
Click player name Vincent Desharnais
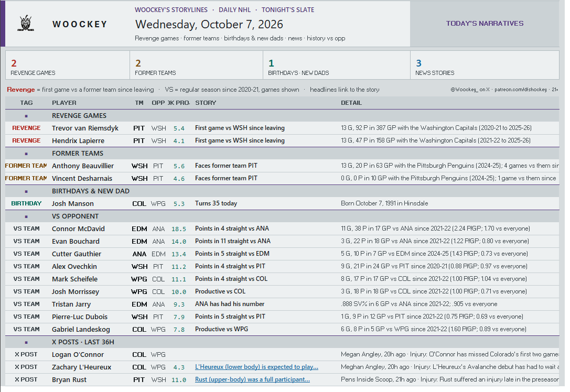[x=82, y=178]
